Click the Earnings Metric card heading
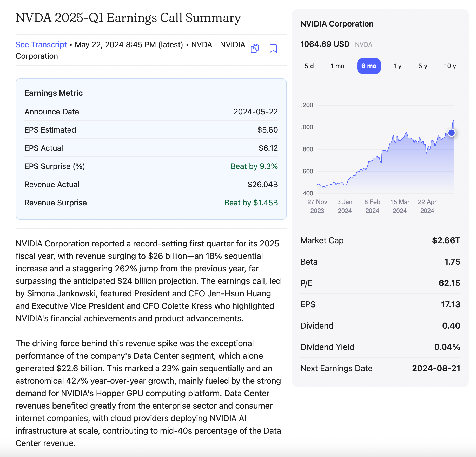Screen dimensions: 476x457 pos(54,93)
